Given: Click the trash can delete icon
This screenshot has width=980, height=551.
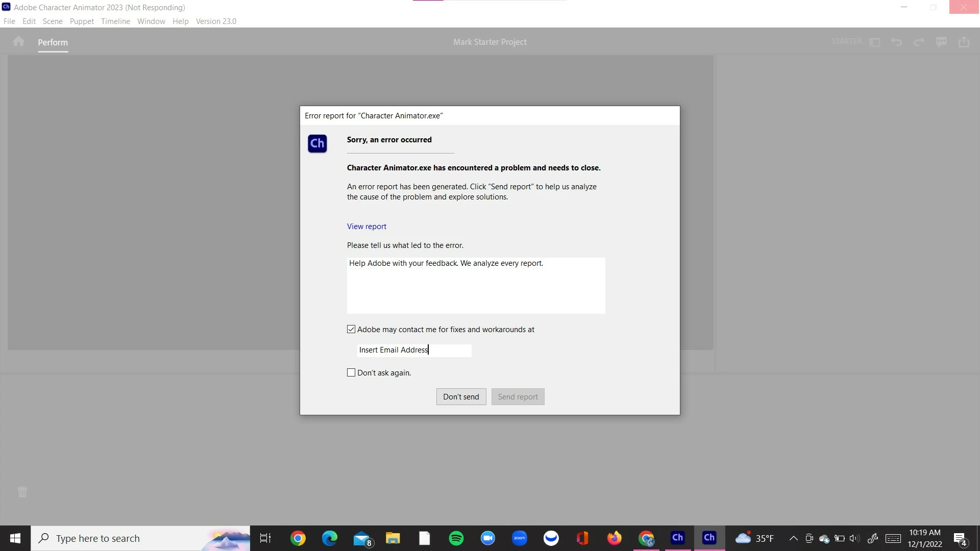Looking at the screenshot, I should [22, 492].
